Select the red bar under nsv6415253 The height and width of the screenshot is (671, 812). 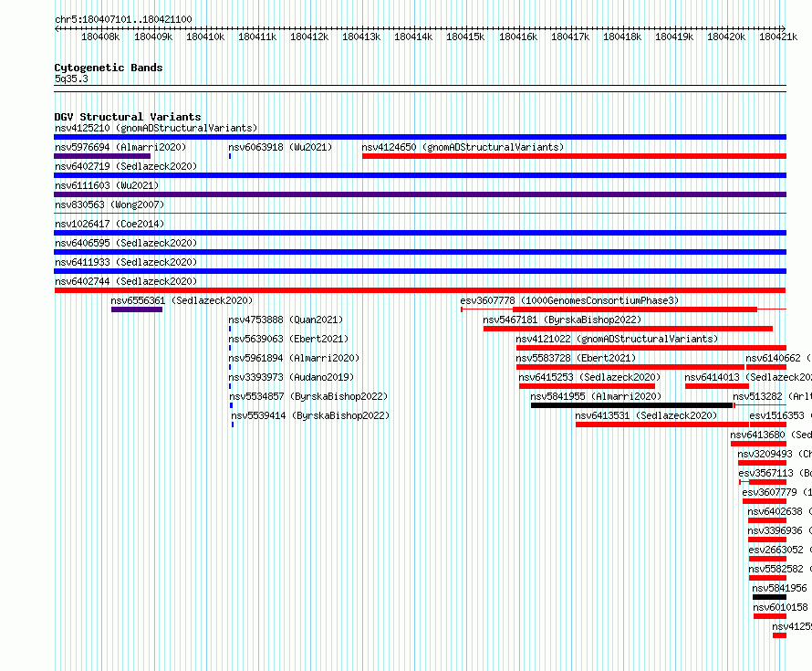point(588,386)
